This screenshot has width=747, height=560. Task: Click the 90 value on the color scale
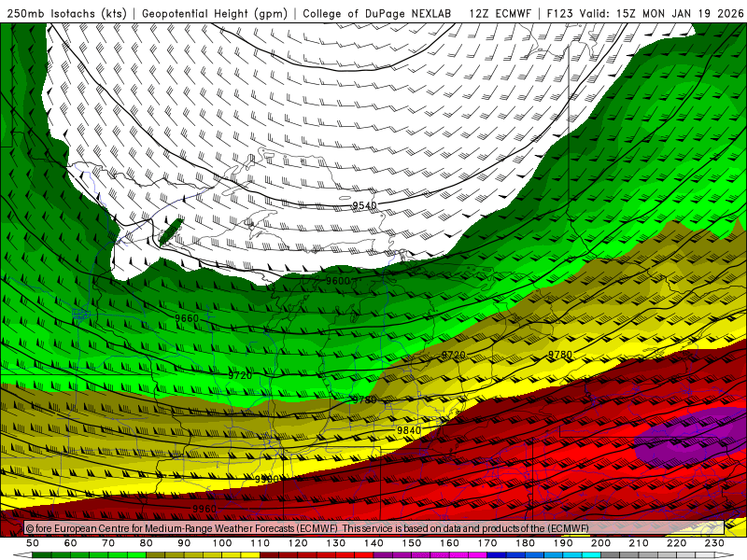(184, 543)
